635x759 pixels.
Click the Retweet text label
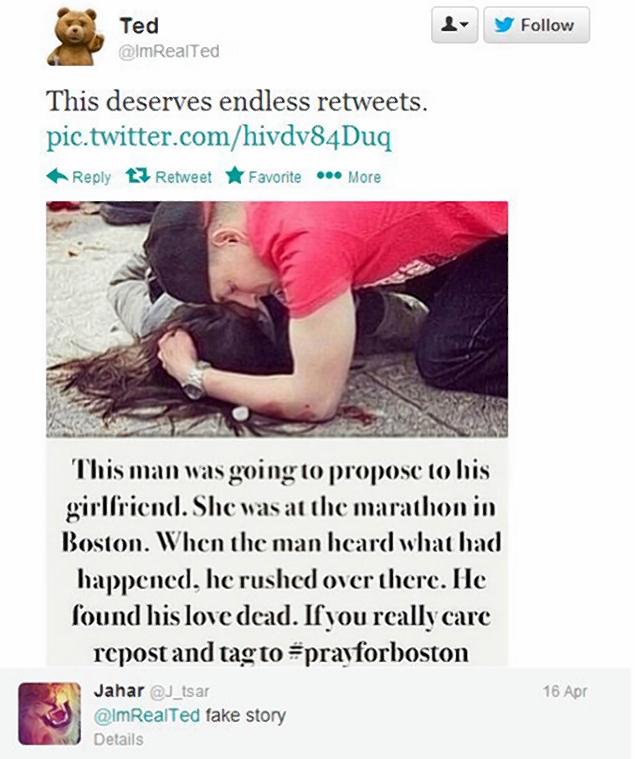[183, 177]
